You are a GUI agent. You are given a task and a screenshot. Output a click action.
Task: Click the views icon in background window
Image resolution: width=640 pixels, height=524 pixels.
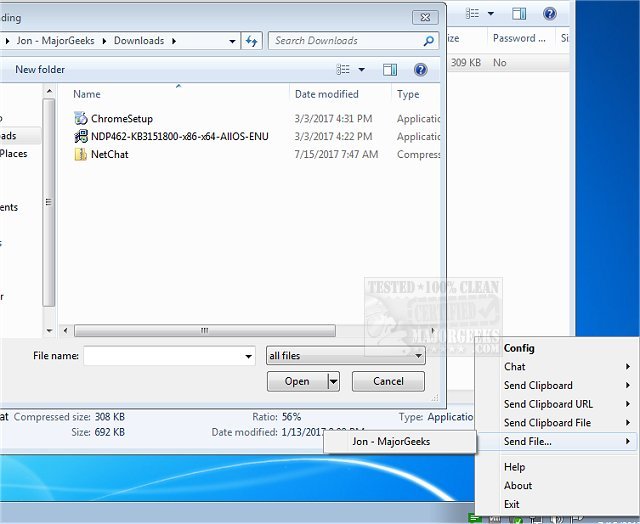[x=472, y=13]
